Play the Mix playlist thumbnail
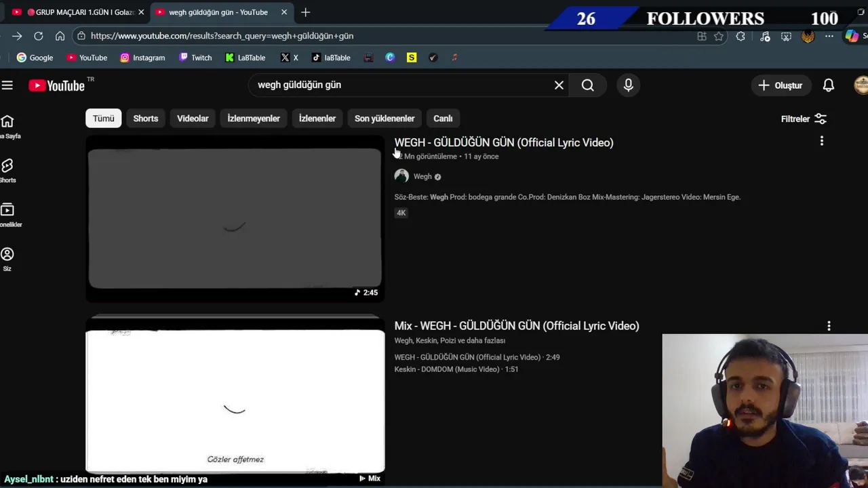868x488 pixels. tap(235, 400)
